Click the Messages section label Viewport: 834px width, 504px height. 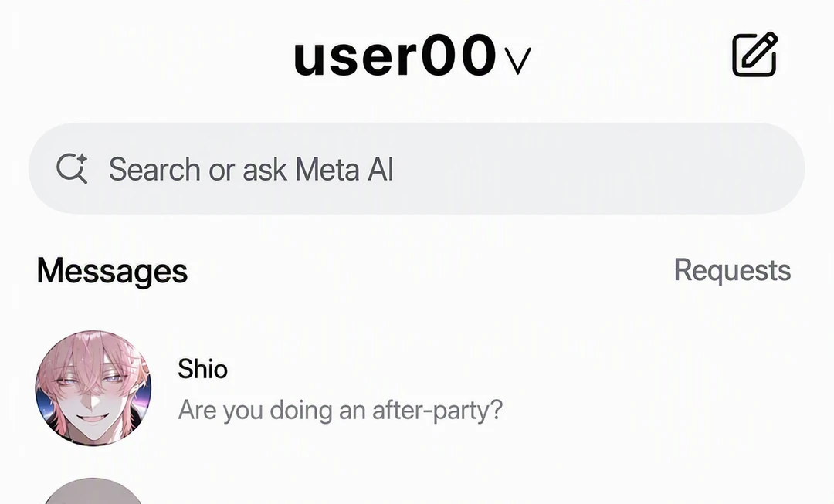[x=112, y=271]
